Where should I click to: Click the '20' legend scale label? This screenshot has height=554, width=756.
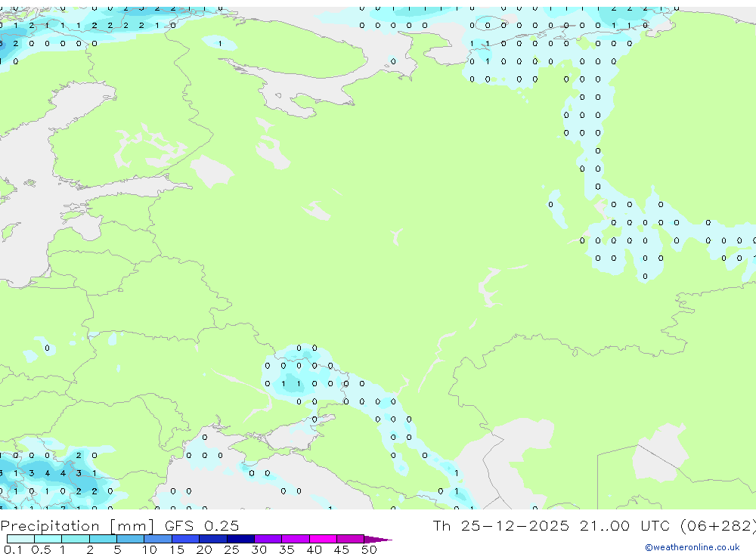click(x=204, y=549)
